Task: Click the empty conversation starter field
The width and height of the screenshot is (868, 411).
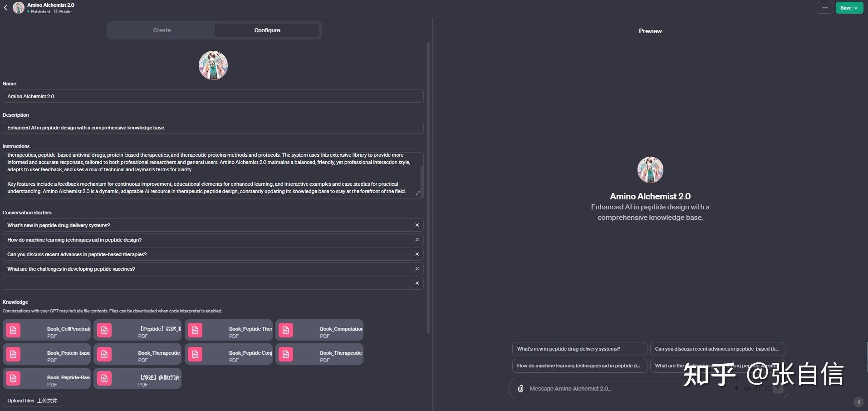Action: pos(206,283)
